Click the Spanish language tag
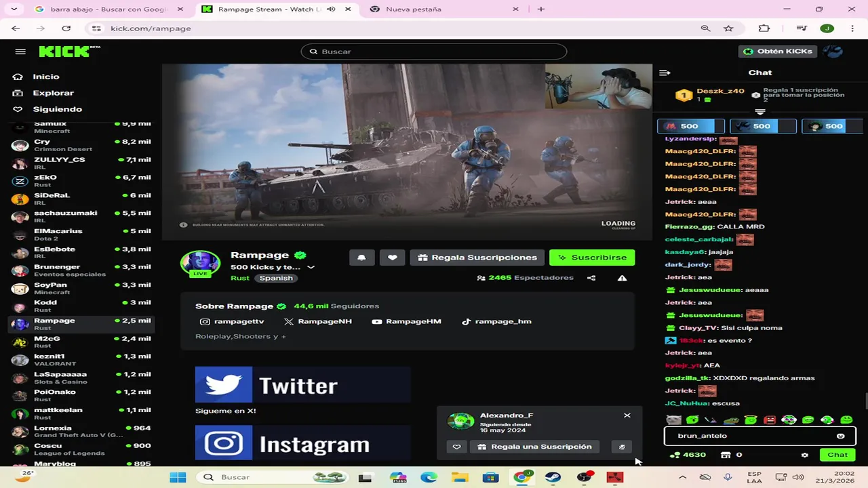Viewport: 868px width, 488px height. point(276,278)
